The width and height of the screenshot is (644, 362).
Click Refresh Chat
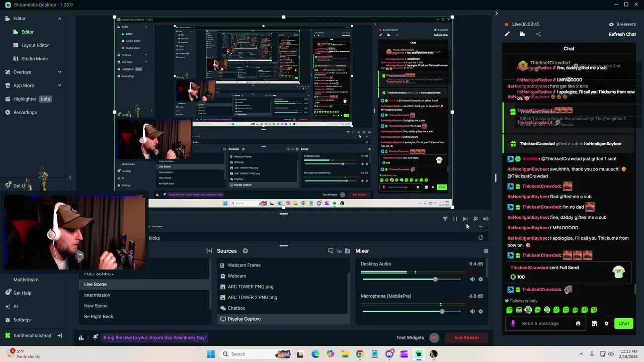coord(622,34)
